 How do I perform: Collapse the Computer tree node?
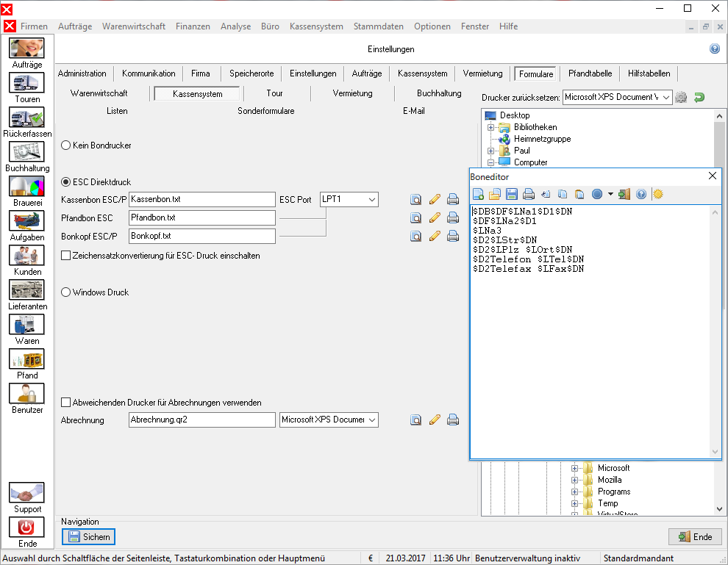click(x=490, y=163)
